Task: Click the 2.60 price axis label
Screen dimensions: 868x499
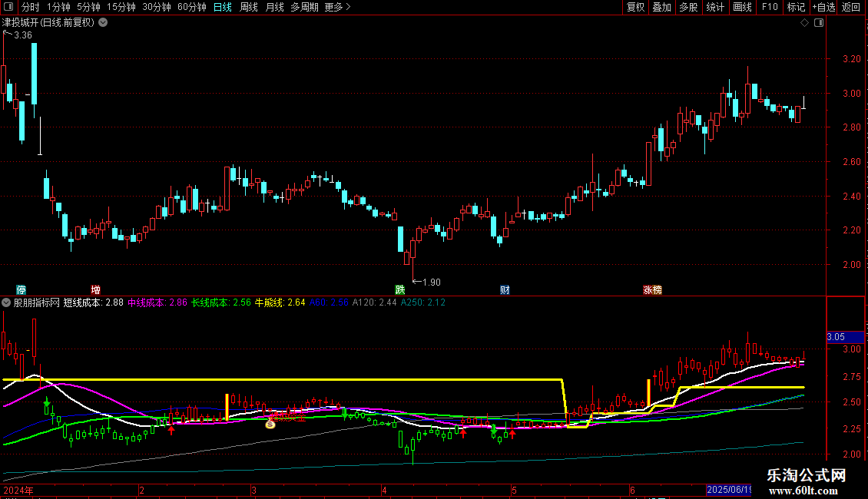Action: click(851, 161)
